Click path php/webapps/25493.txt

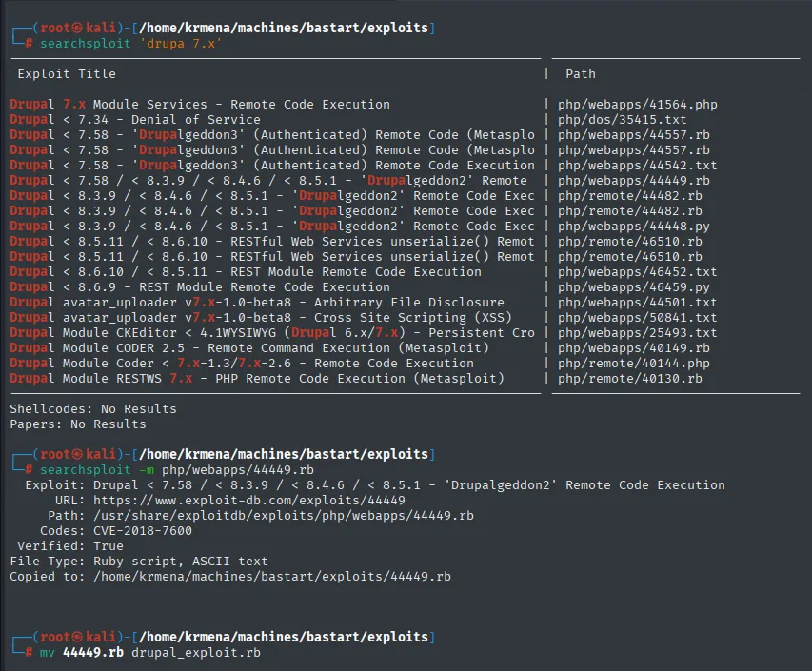pyautogui.click(x=638, y=333)
